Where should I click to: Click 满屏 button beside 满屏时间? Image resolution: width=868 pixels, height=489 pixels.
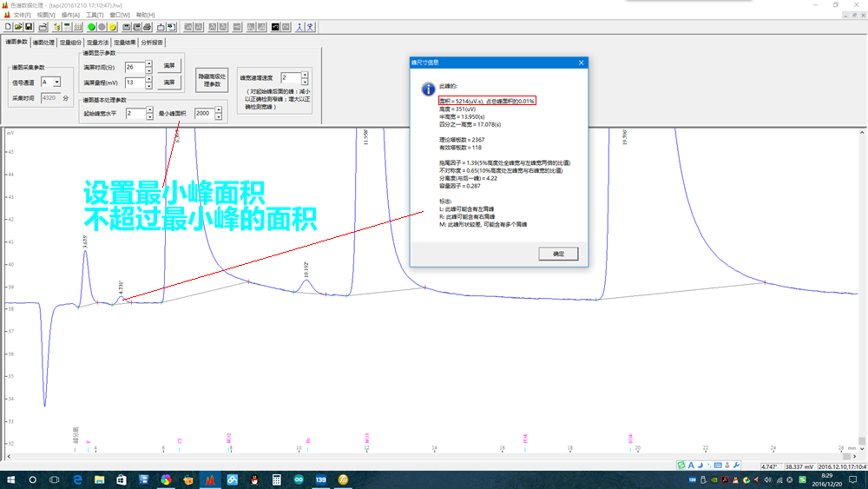[x=169, y=66]
